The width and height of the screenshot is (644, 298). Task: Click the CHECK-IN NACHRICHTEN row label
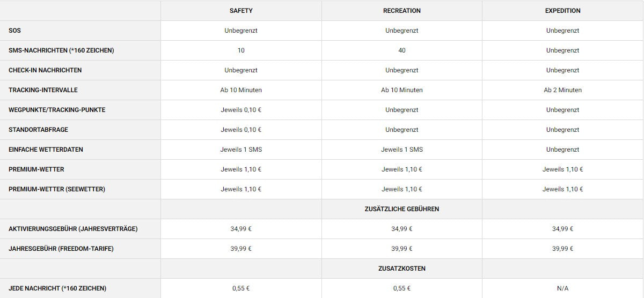coord(45,70)
